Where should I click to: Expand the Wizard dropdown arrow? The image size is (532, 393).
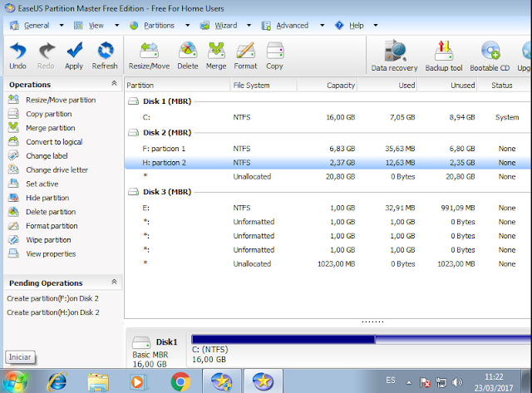pyautogui.click(x=249, y=26)
